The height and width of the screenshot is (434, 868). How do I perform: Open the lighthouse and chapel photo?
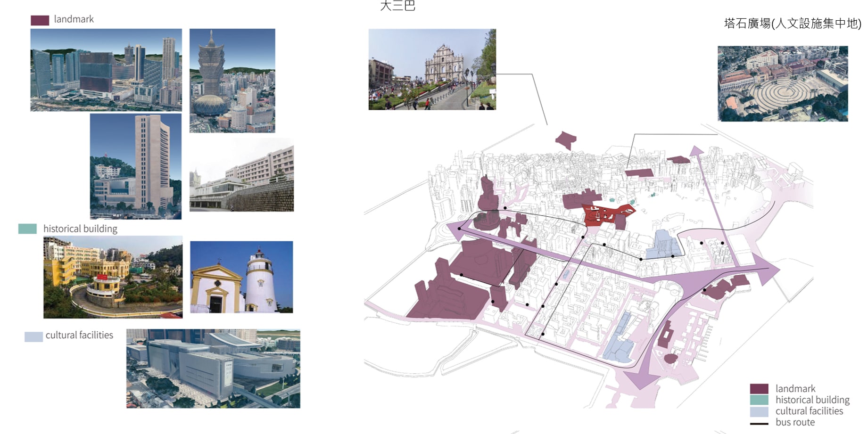(x=241, y=277)
